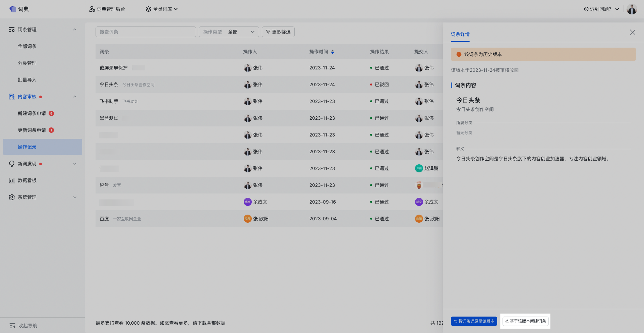Click the 操作人 column header
This screenshot has width=644, height=333.
click(x=250, y=52)
